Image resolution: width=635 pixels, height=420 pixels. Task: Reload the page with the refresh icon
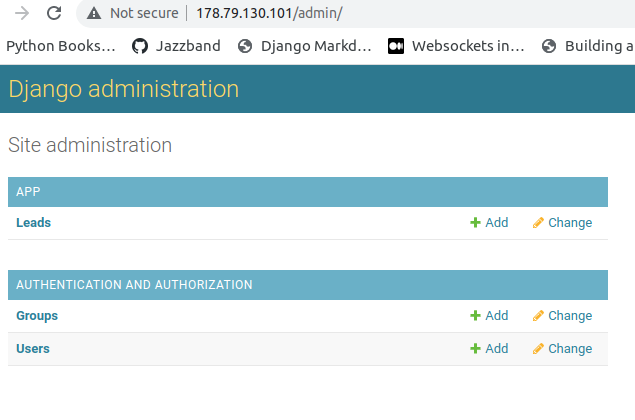[x=54, y=13]
